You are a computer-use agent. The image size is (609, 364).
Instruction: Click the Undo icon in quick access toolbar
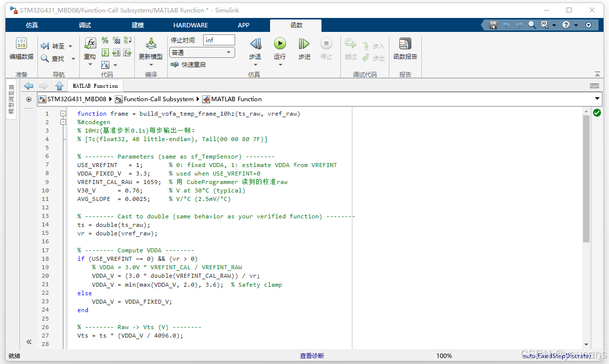click(506, 25)
